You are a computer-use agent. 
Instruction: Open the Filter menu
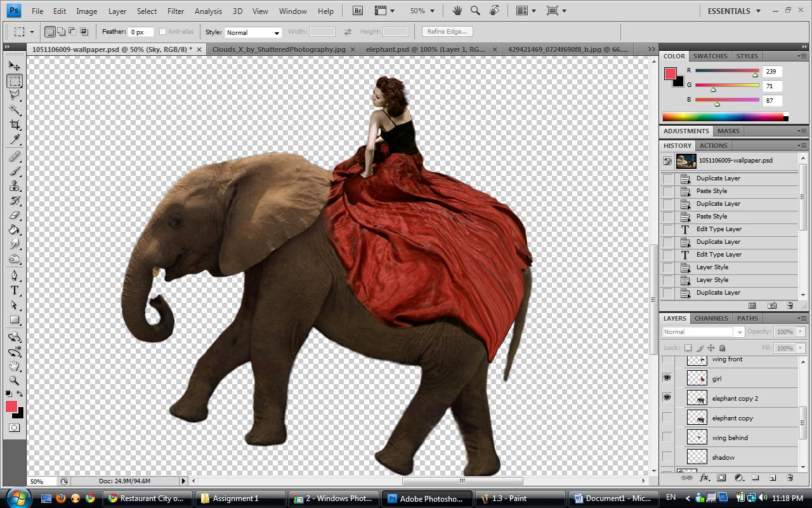176,11
